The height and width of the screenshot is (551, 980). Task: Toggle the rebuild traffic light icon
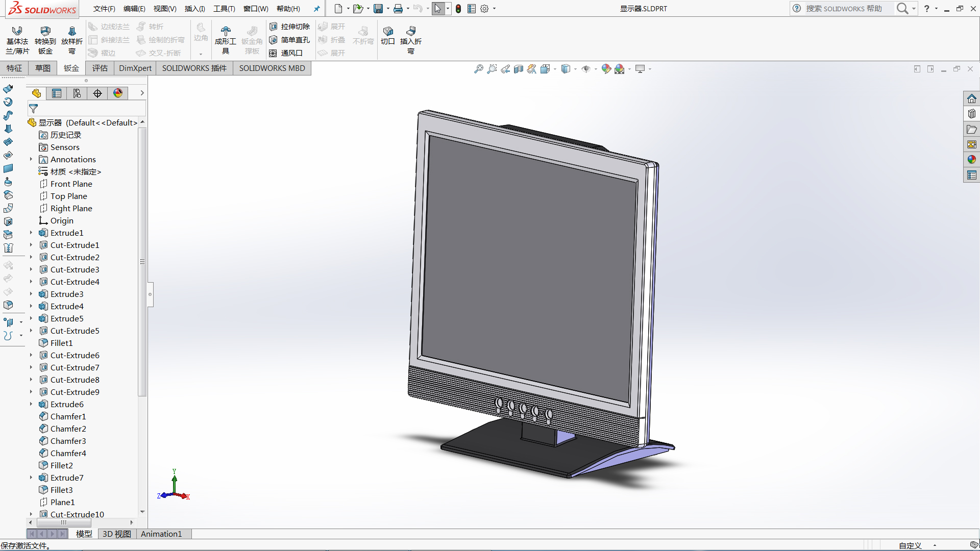pyautogui.click(x=458, y=9)
